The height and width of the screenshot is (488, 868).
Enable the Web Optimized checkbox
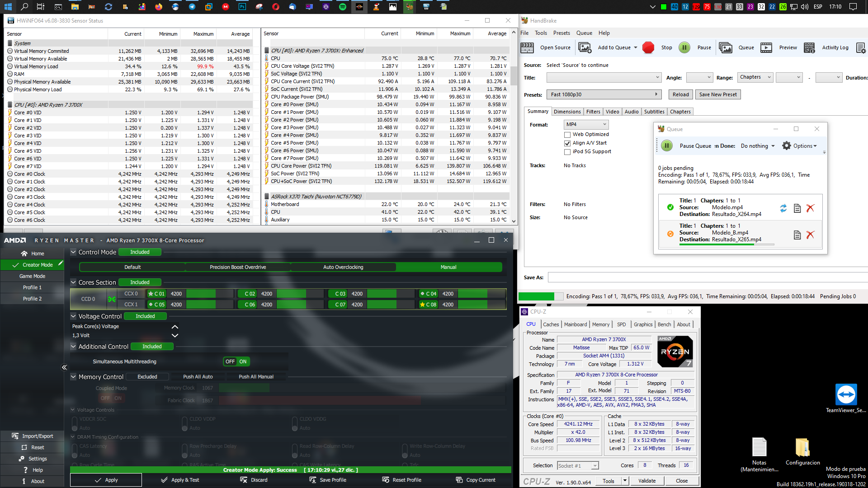pyautogui.click(x=567, y=135)
